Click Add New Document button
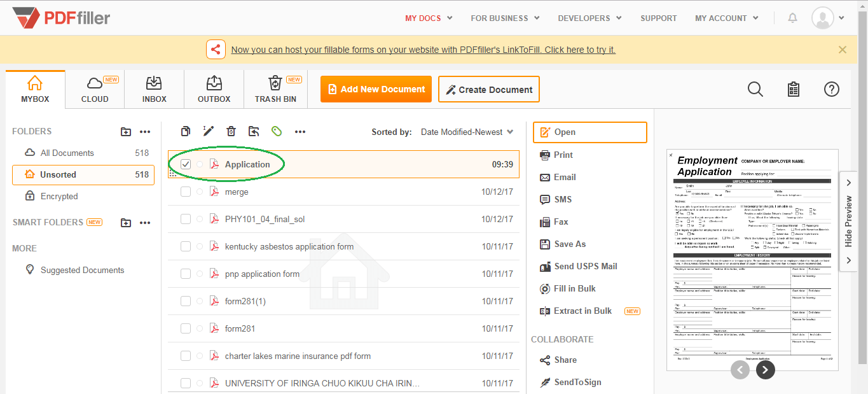The image size is (868, 394). click(x=376, y=89)
